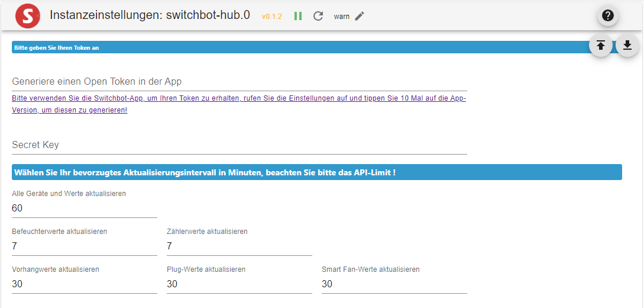Image resolution: width=644 pixels, height=308 pixels.
Task: Edit the Befeuchterwerte aktualisieren interval field
Action: coord(85,246)
